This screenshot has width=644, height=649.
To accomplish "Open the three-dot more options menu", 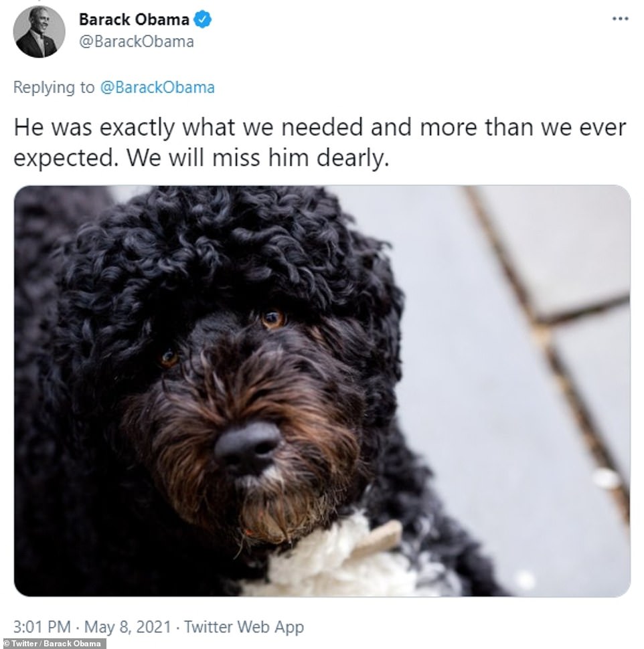I will pyautogui.click(x=620, y=19).
